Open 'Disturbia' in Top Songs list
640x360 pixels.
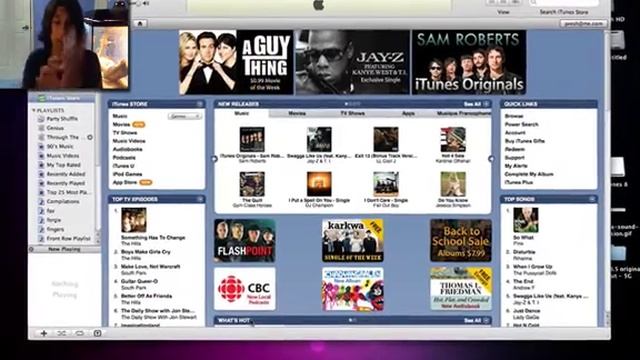[x=524, y=252]
